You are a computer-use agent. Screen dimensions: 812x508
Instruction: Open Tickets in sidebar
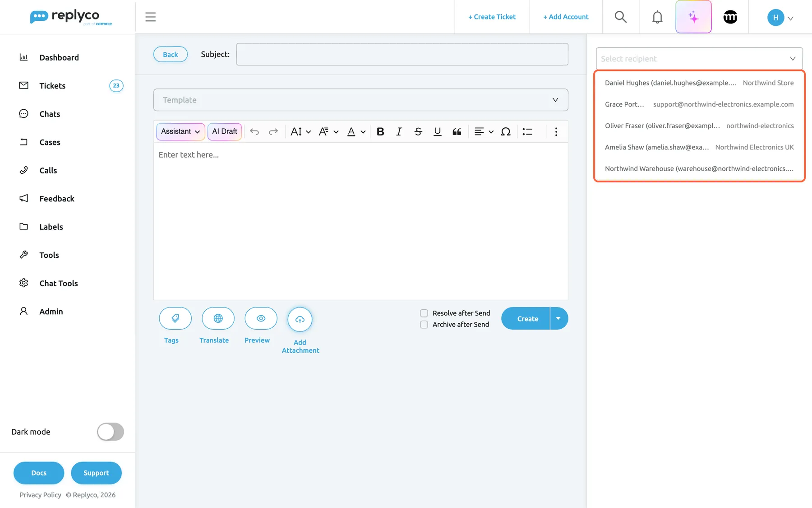[x=52, y=86]
